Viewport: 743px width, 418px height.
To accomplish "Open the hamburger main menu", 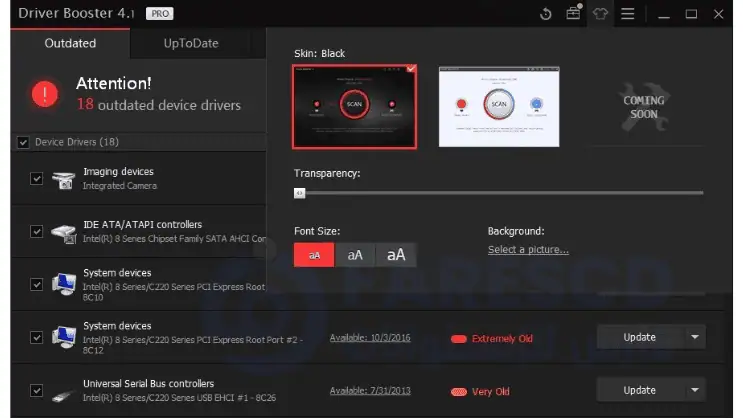I will click(x=627, y=14).
